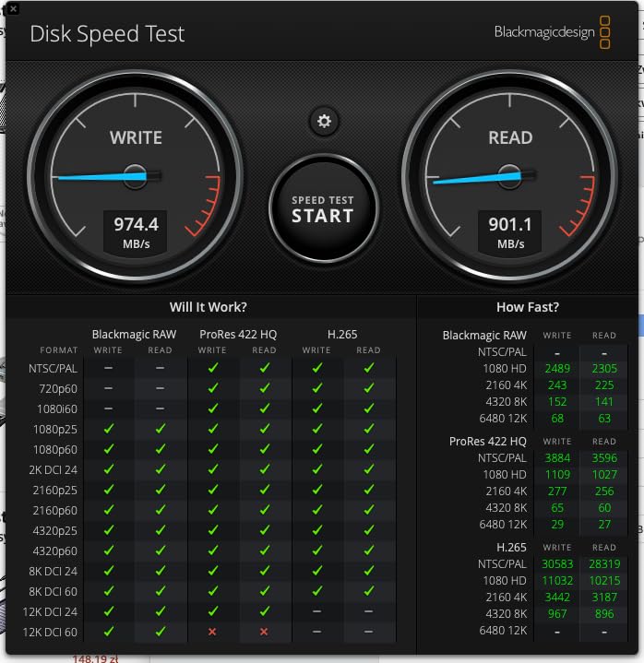Image resolution: width=644 pixels, height=663 pixels.
Task: Click Blackmagic RAW read checkmark for 12K DCI 60
Action: coord(161,632)
